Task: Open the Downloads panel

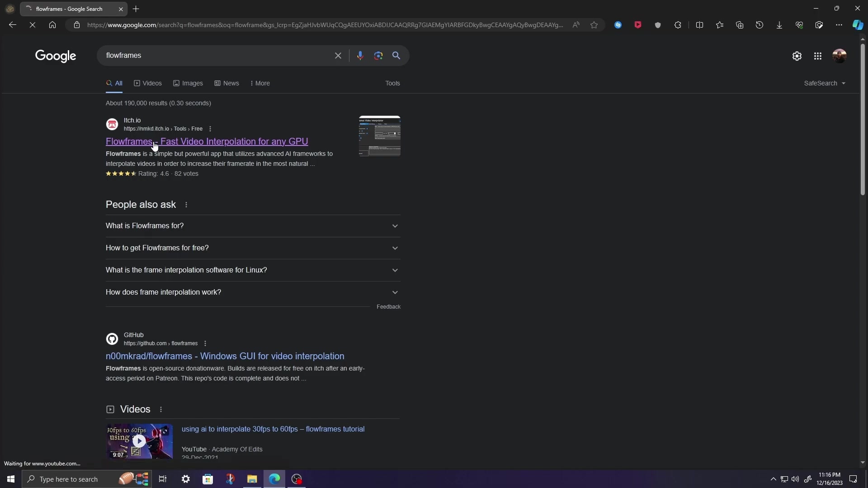Action: pos(779,25)
